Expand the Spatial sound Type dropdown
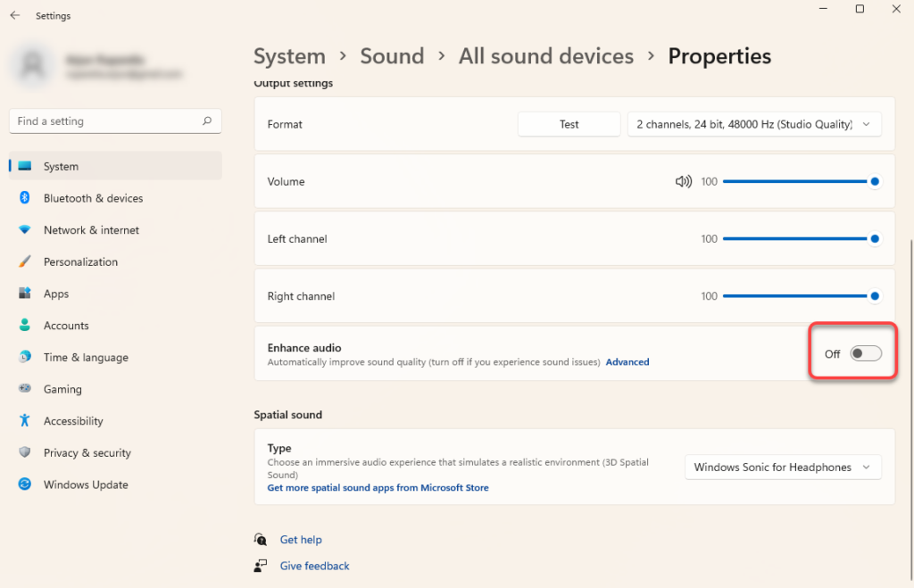This screenshot has height=588, width=914. (x=782, y=468)
